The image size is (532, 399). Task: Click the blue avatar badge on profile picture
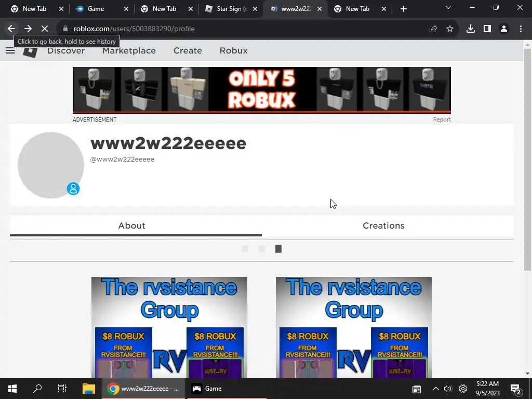point(73,189)
